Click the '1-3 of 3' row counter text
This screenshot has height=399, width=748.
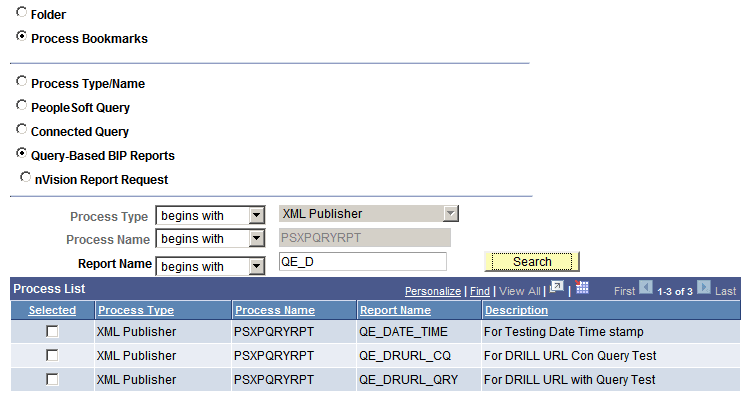[x=675, y=291]
